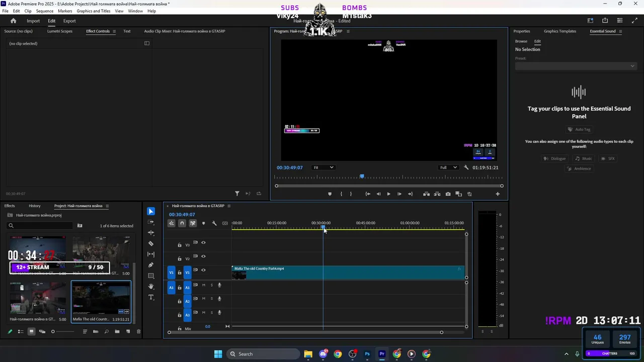Click the Project panel thumbnail zoom slider
Viewport: 644px width, 362px height.
click(63, 331)
